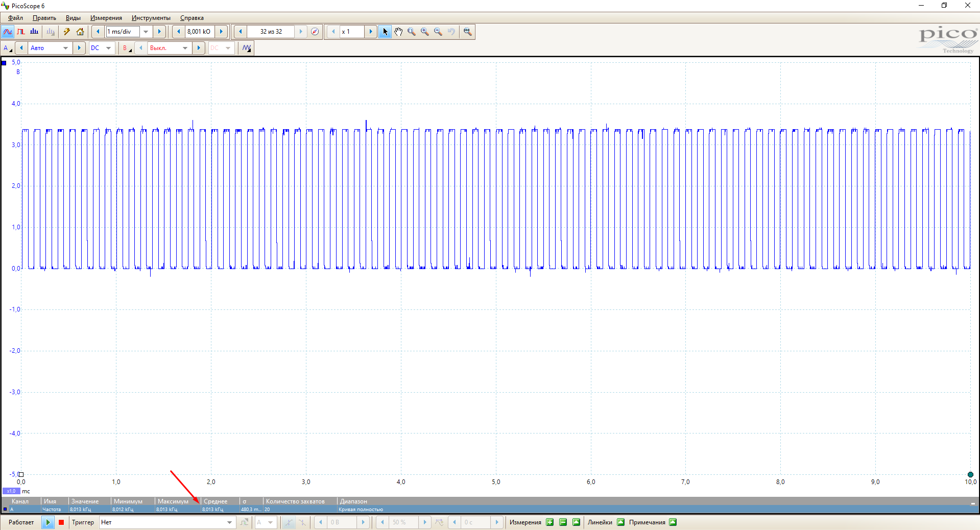
Task: Increase number of samples 8,001 kO
Action: pos(221,32)
